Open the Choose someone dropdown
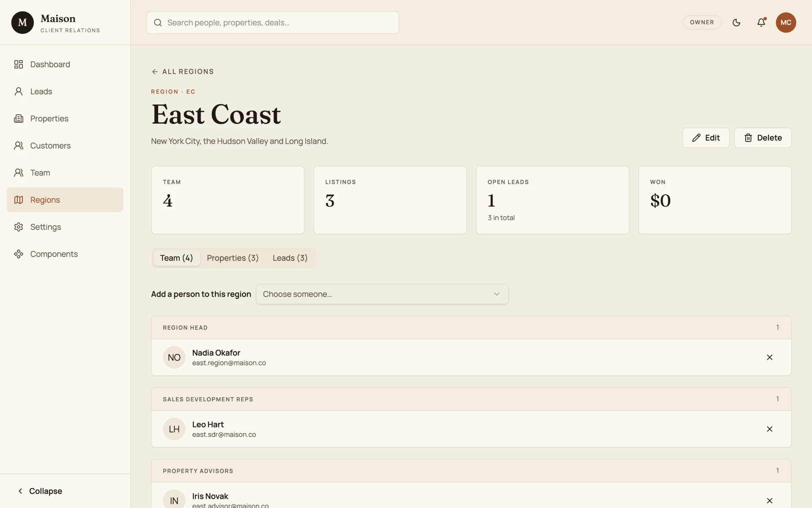This screenshot has width=812, height=508. pyautogui.click(x=382, y=294)
